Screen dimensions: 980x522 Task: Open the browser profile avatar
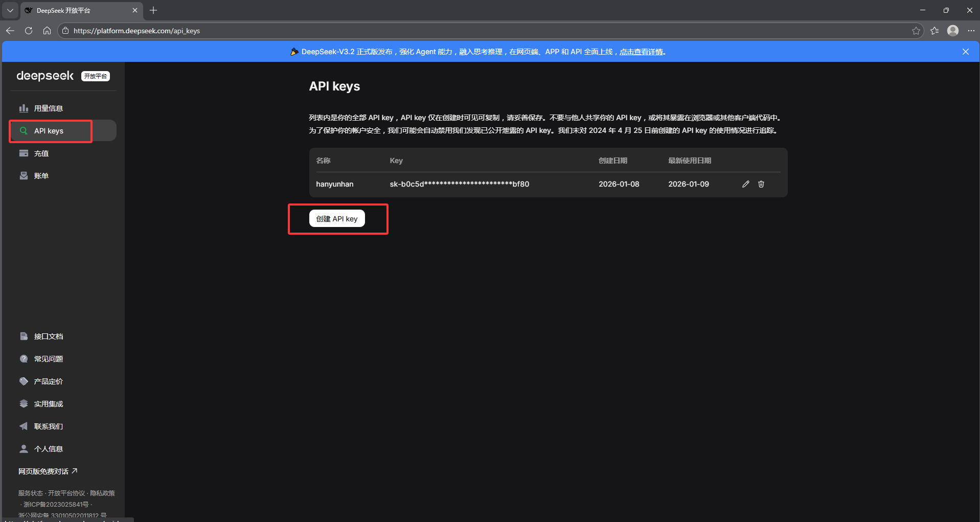click(953, 31)
